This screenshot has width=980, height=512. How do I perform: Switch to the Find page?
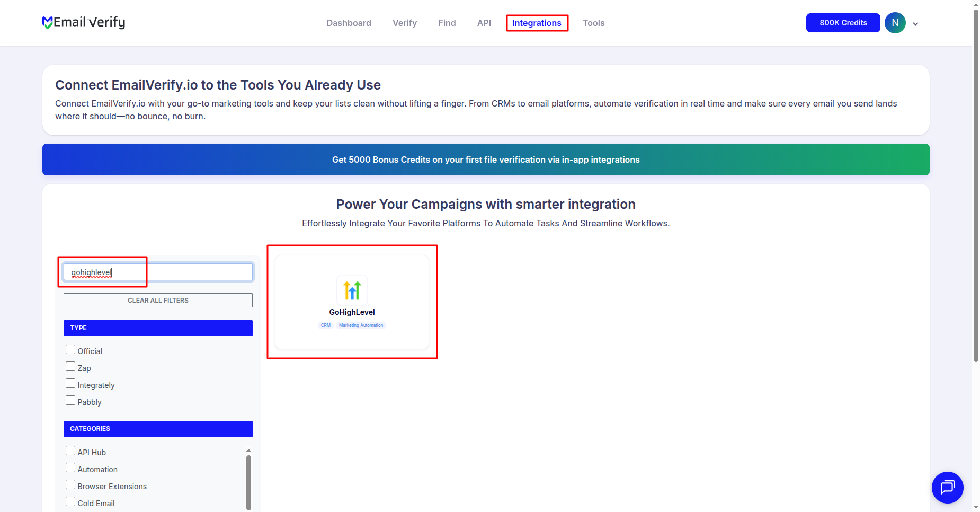coord(447,23)
